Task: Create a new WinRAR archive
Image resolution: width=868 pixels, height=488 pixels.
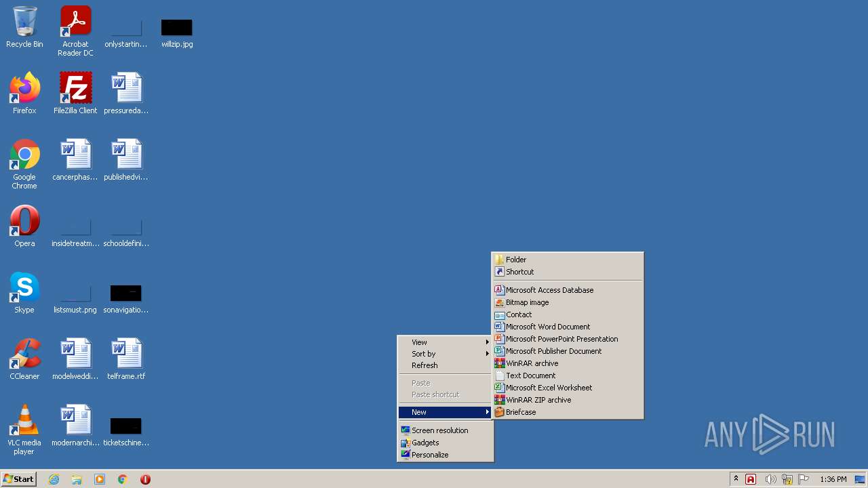Action: pos(568,363)
